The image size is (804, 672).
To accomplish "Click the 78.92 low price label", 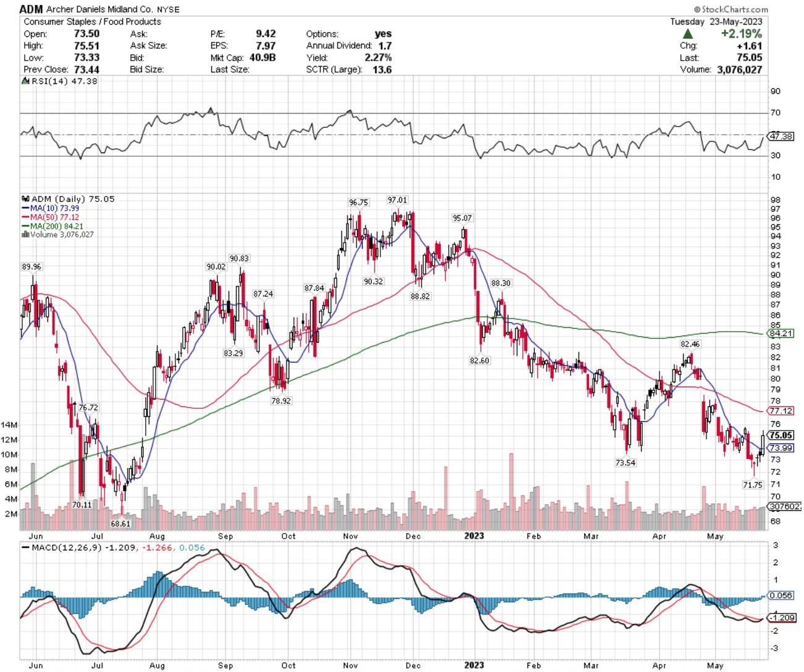I will coord(281,401).
